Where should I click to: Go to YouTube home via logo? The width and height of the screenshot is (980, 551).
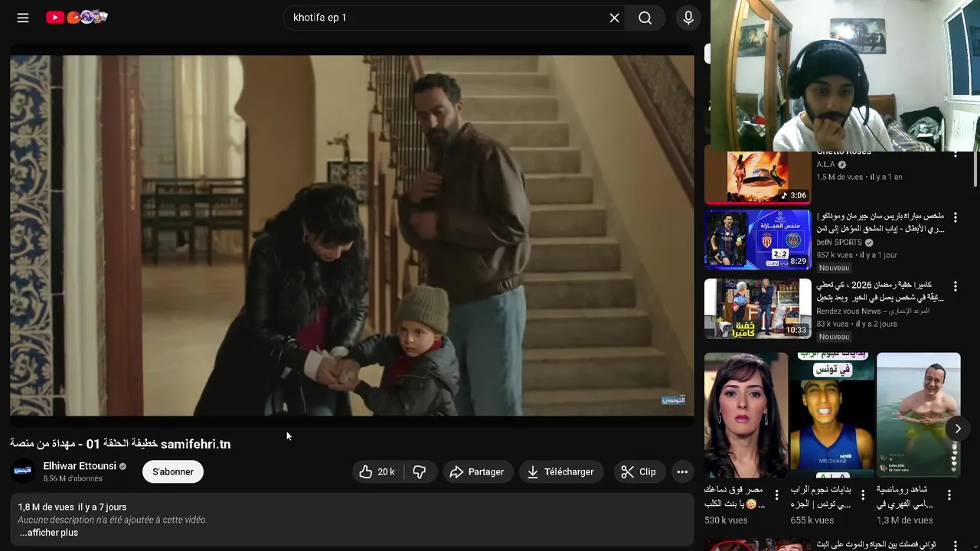(x=77, y=17)
